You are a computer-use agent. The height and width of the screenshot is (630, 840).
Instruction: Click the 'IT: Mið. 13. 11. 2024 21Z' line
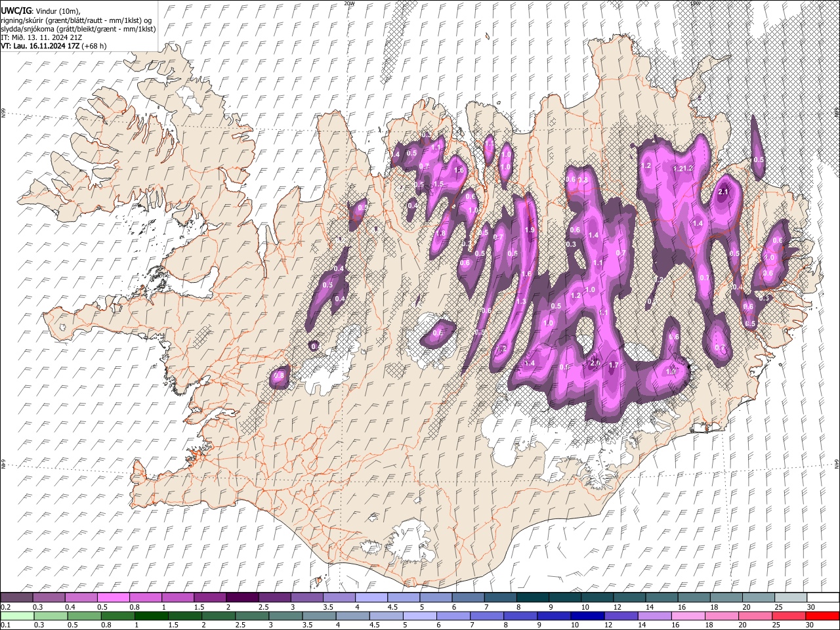coord(41,37)
